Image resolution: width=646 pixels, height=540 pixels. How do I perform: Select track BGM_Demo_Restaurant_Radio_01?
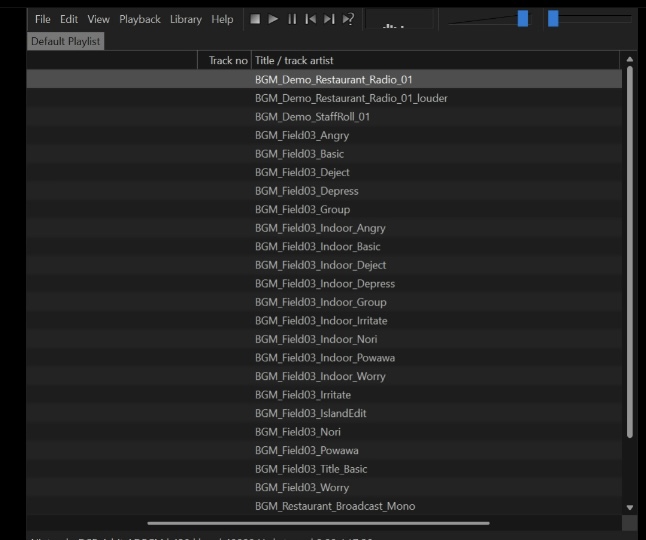click(324, 79)
